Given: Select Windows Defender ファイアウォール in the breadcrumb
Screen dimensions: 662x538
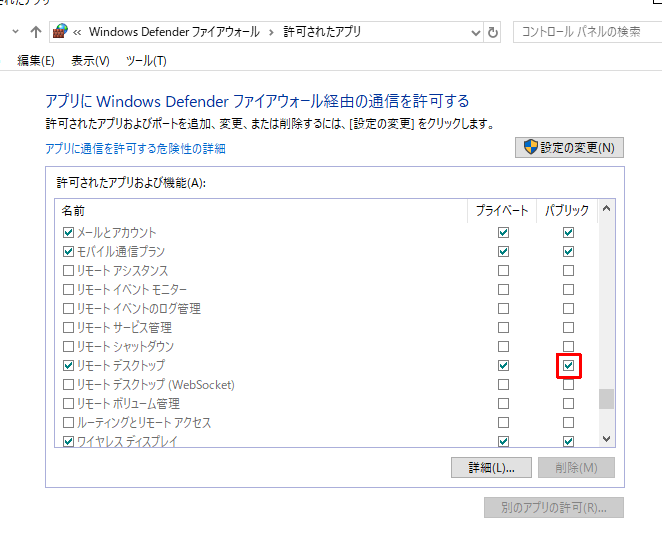Looking at the screenshot, I should 174,32.
